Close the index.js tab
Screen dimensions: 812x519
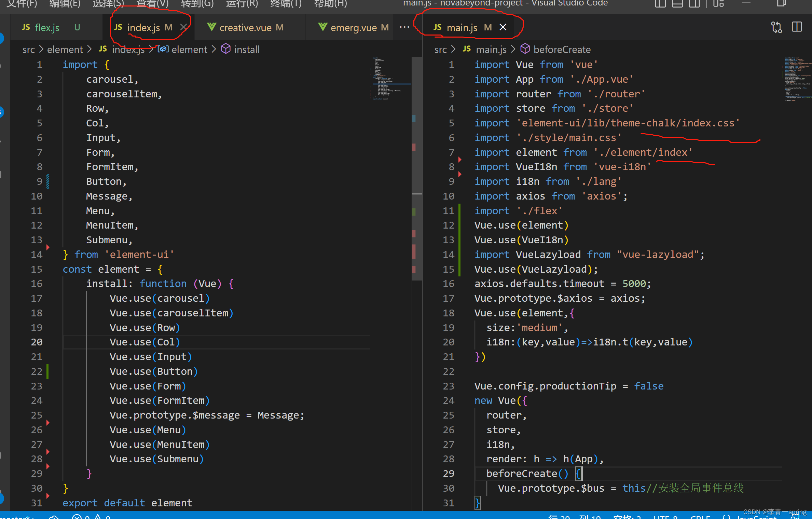tap(183, 27)
